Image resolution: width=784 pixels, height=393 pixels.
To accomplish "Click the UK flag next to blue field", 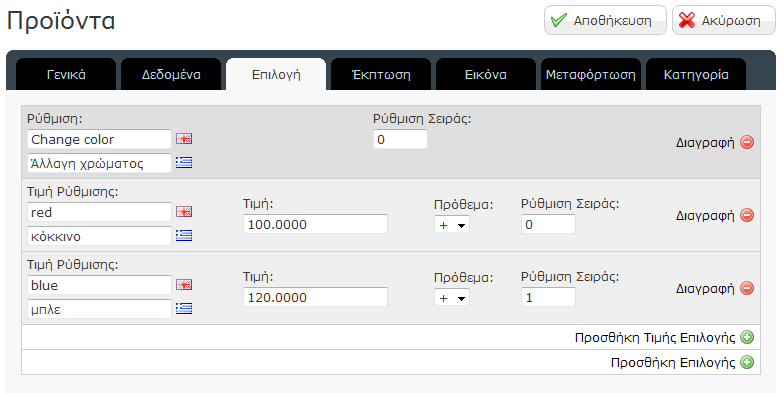I will point(184,285).
